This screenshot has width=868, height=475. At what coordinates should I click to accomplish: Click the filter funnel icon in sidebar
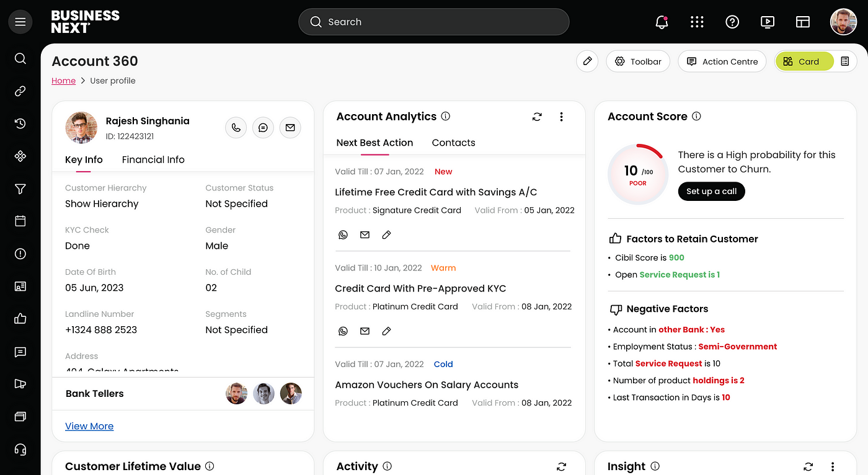20,189
